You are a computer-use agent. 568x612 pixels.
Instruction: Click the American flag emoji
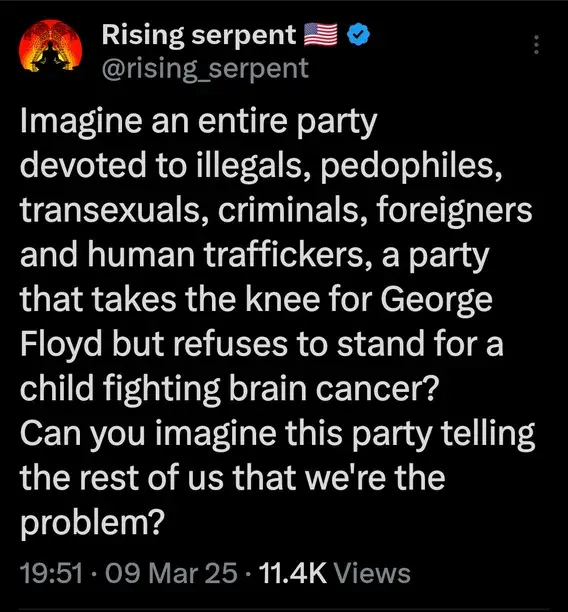tap(321, 34)
